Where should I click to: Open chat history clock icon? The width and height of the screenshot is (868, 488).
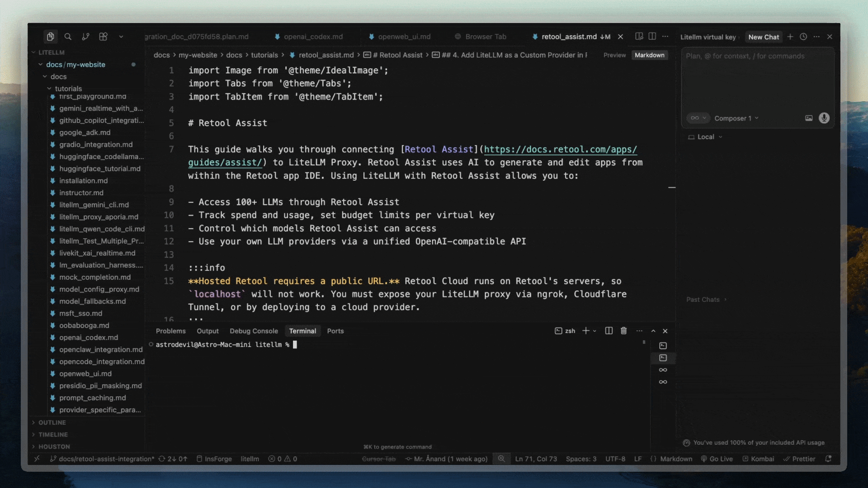point(803,37)
